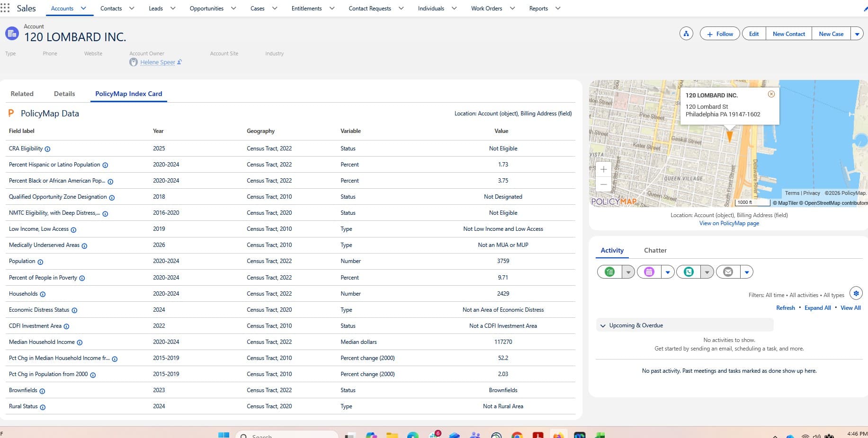Screen dimensions: 868x438
Task: Open activity timeline settings gear
Action: [x=856, y=293]
